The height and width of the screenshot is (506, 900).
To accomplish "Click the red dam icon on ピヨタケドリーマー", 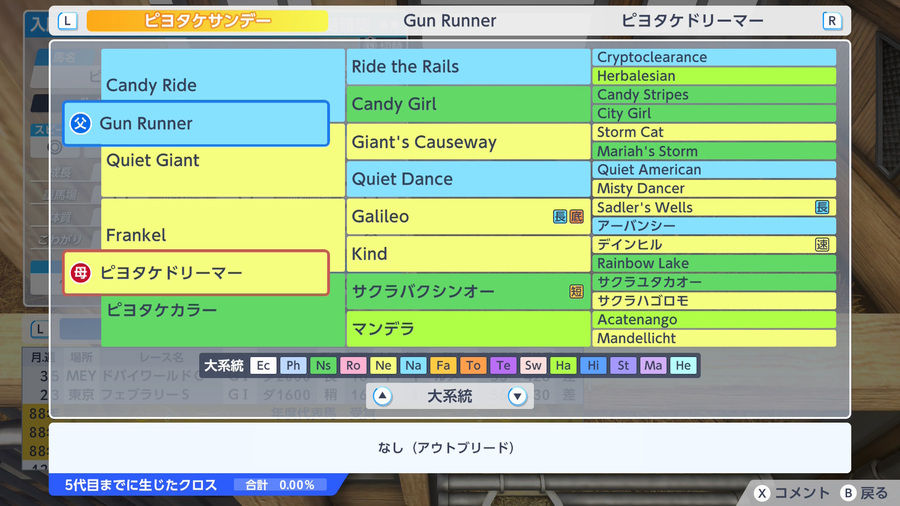I will click(x=81, y=273).
